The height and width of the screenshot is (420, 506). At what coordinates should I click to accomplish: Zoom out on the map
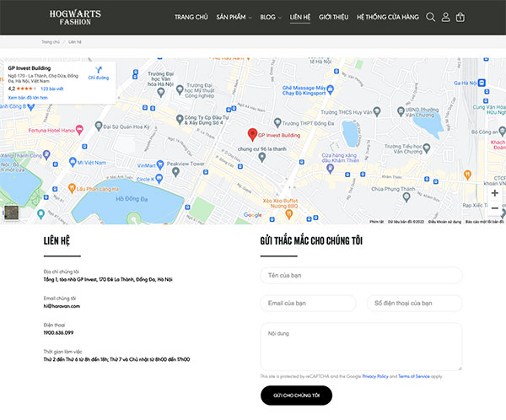click(495, 208)
